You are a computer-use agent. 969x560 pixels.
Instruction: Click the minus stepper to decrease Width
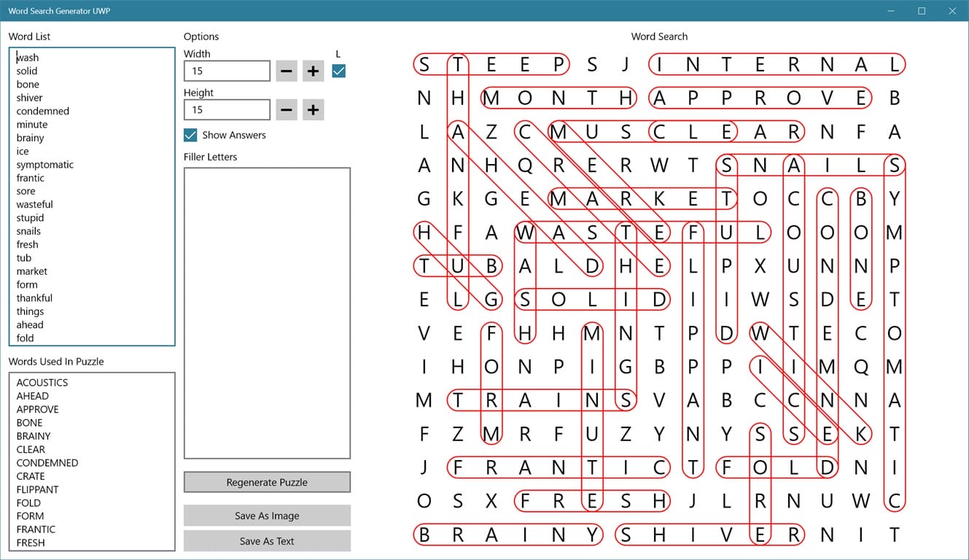click(286, 71)
